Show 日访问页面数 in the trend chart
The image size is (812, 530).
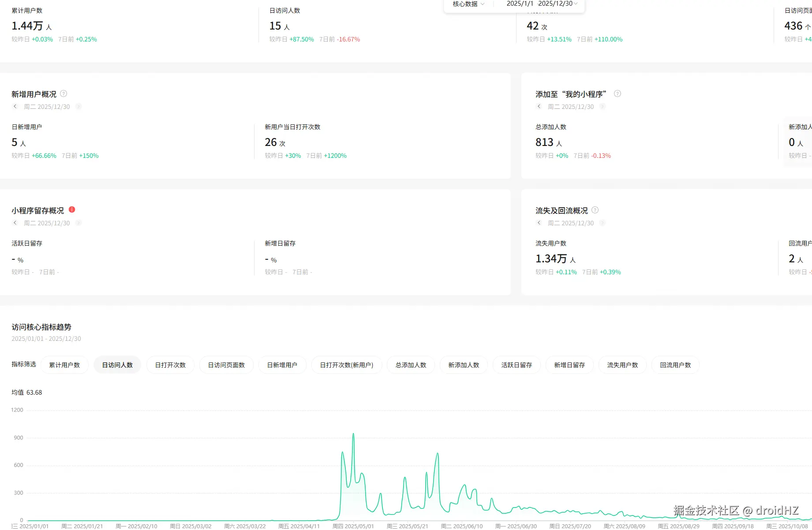coord(226,365)
